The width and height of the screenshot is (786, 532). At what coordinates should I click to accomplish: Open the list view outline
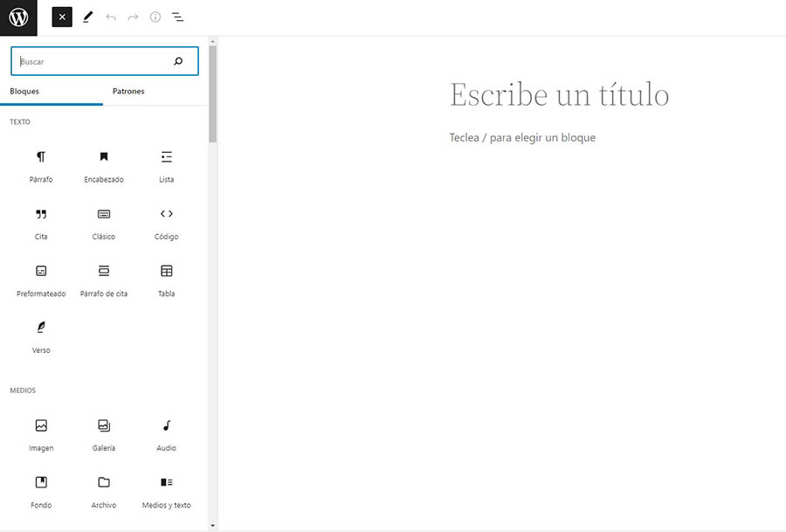tap(177, 17)
